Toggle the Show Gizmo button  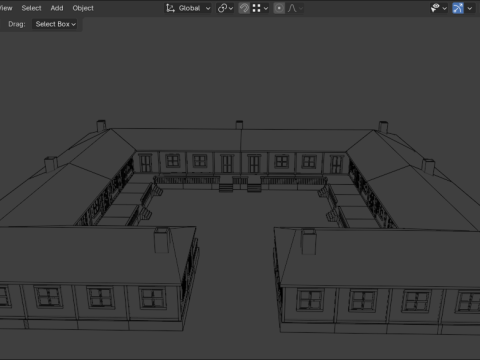point(458,8)
